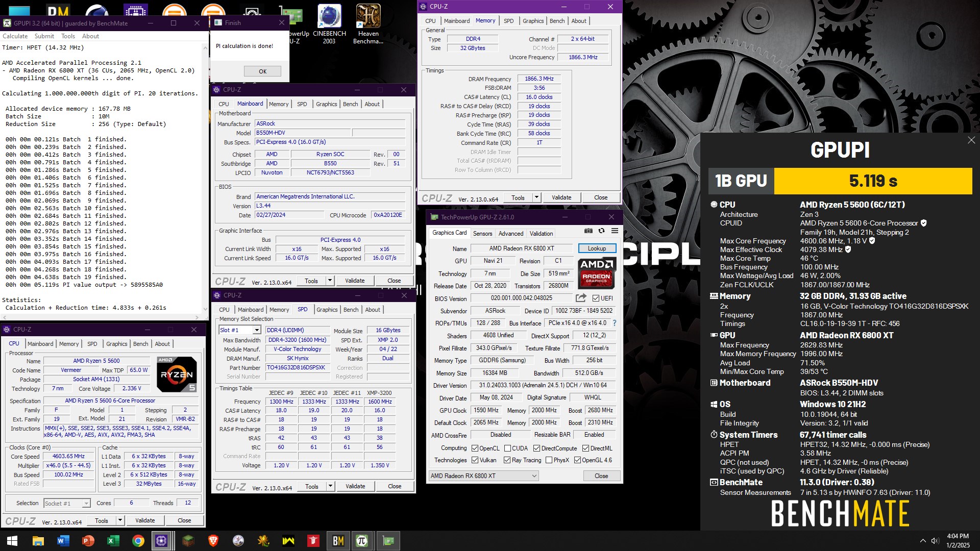Click Close in the GPU-Z window
The width and height of the screenshot is (980, 551).
click(601, 476)
